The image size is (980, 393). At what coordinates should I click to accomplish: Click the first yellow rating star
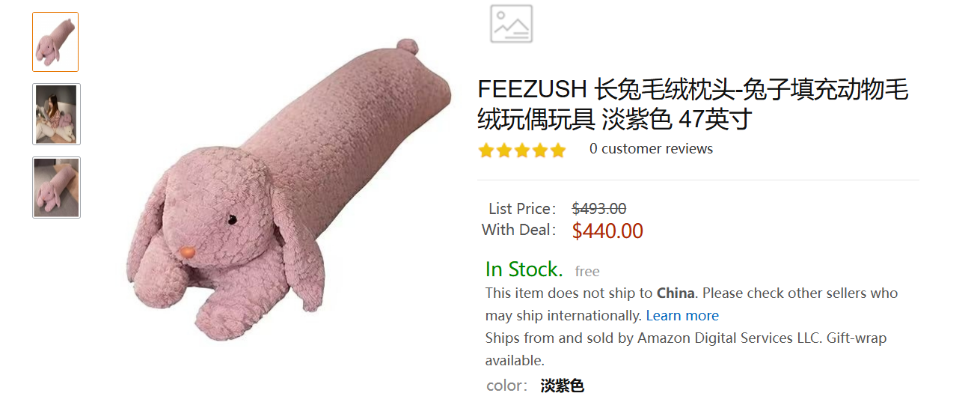pyautogui.click(x=486, y=150)
